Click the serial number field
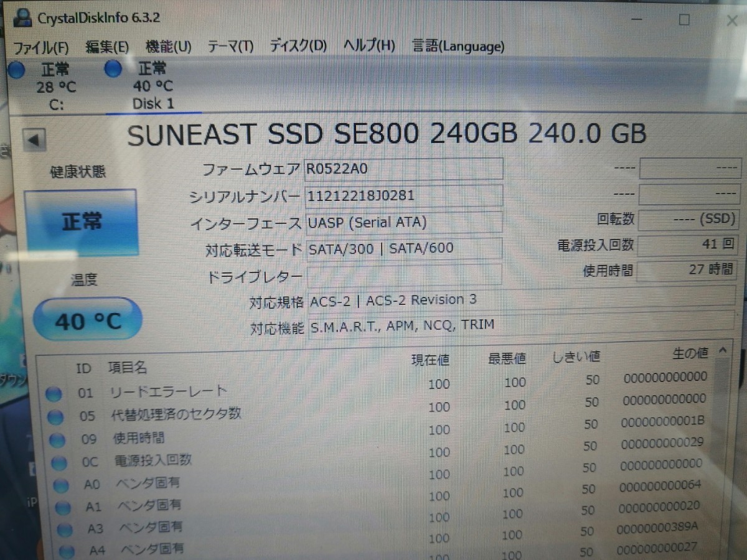Screen dimensions: 747x560 [403, 195]
